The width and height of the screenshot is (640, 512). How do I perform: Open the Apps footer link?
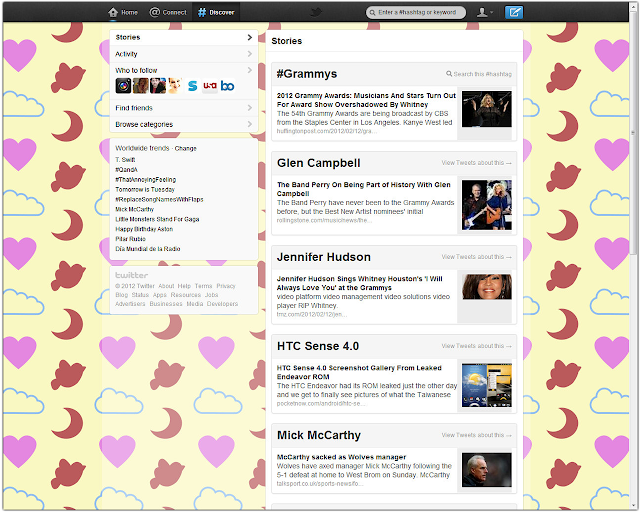pyautogui.click(x=160, y=295)
